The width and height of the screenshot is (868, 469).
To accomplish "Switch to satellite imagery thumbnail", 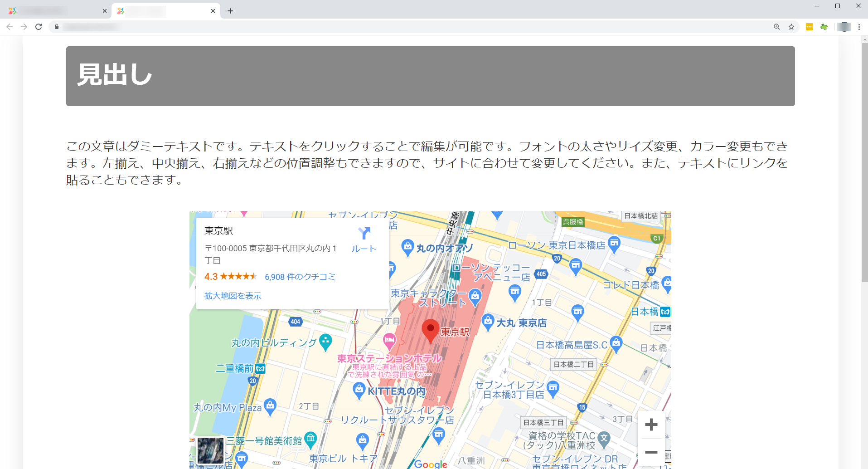I will [210, 450].
